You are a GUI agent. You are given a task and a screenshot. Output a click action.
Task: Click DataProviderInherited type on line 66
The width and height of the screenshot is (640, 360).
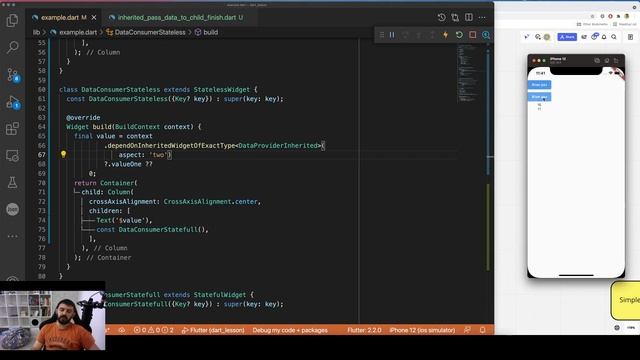click(x=278, y=145)
